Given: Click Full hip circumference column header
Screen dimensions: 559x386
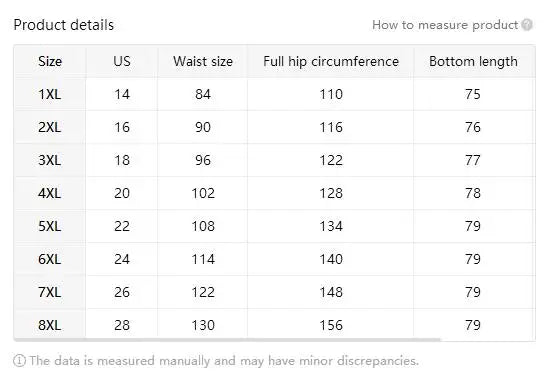Looking at the screenshot, I should coord(330,61).
